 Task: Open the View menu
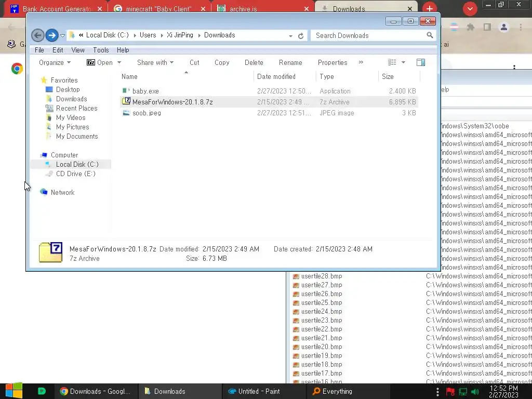[78, 50]
